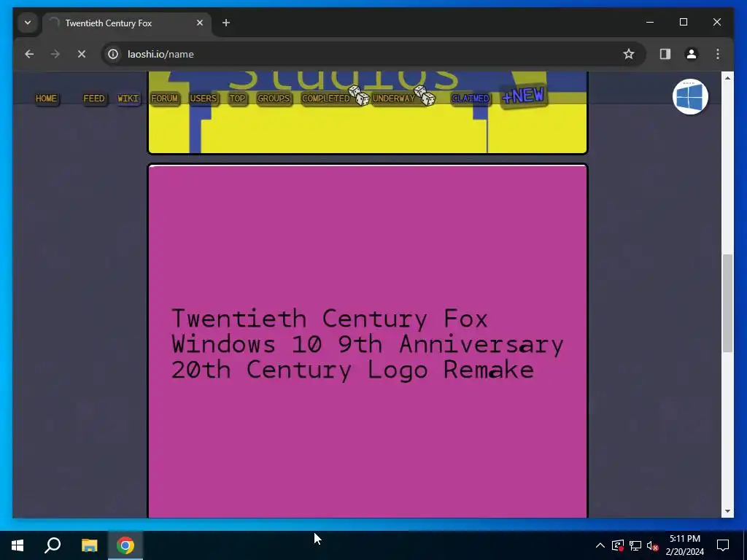Open the GROUPS navigation link
The height and width of the screenshot is (560, 747).
274,98
